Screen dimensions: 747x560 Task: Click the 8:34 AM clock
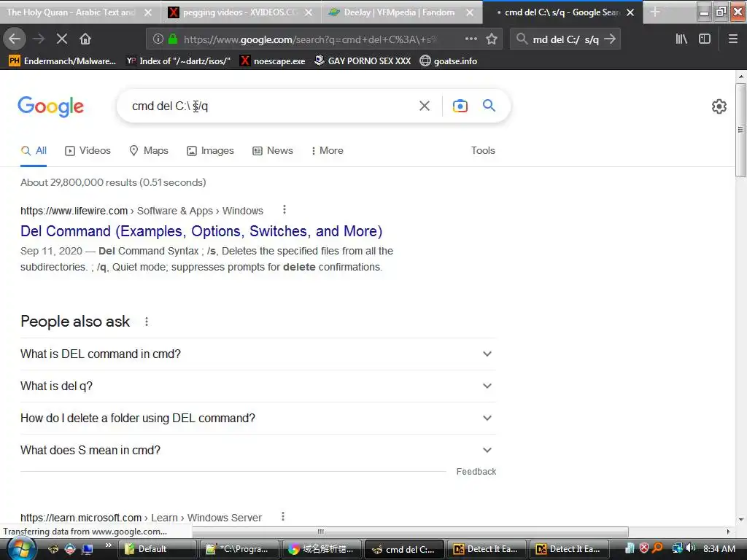tap(719, 548)
